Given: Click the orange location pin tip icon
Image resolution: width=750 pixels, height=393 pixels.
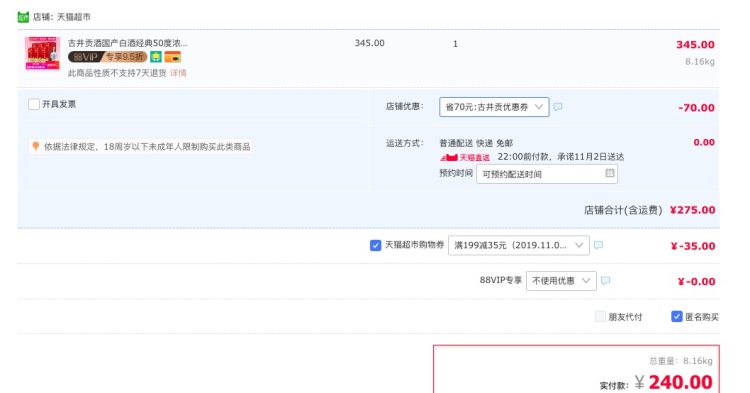Looking at the screenshot, I should (35, 146).
